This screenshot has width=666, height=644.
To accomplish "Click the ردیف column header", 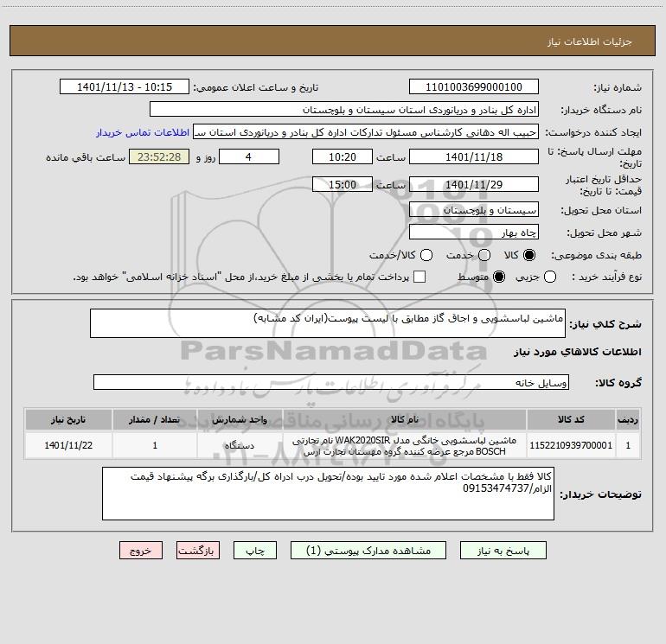I will (x=628, y=420).
